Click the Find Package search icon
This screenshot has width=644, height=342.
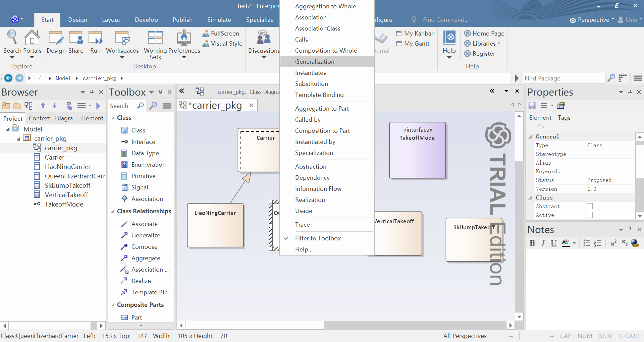pos(611,78)
